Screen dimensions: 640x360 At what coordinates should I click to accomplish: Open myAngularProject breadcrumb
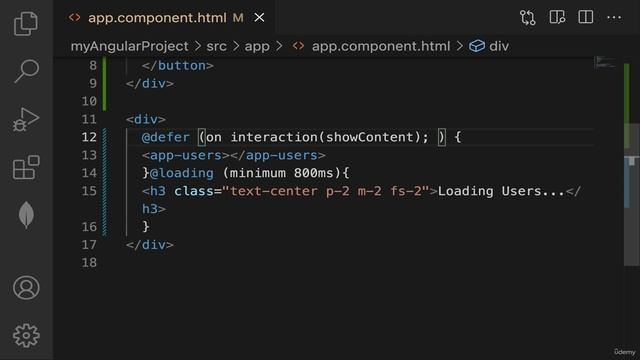[129, 46]
